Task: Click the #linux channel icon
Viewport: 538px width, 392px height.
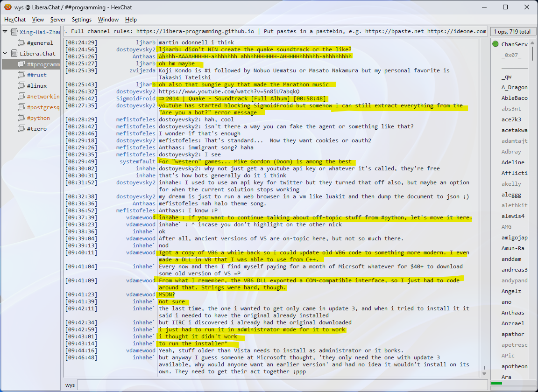Action: [21, 86]
